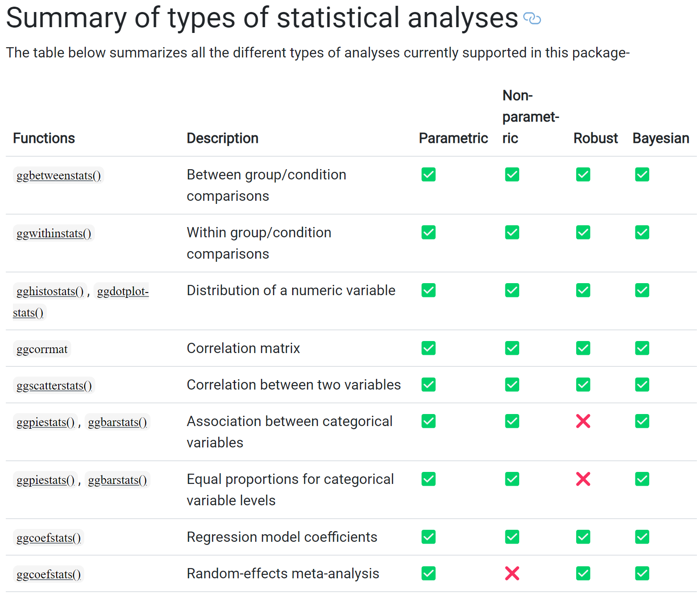
Task: Click Bayesian checkmark for Regression model coefficients
Action: [642, 537]
